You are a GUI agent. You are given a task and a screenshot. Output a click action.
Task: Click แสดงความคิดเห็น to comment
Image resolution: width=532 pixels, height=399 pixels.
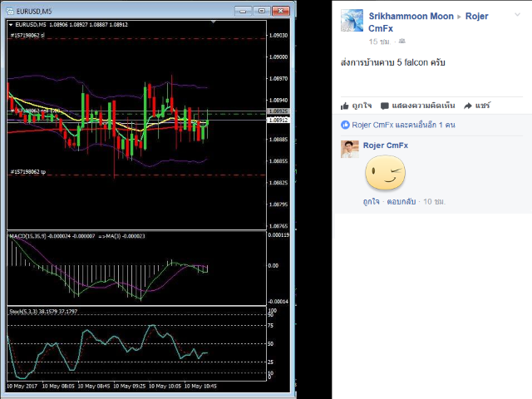(x=417, y=106)
